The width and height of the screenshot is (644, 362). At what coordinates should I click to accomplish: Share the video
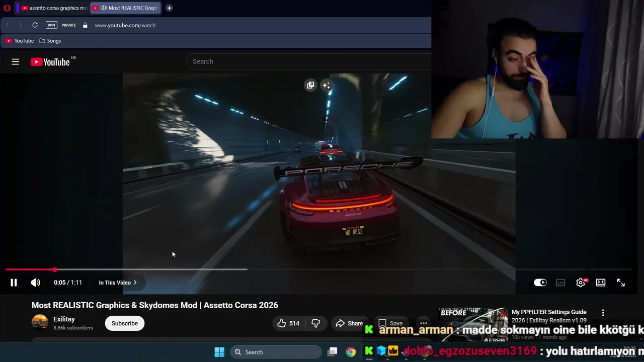click(349, 323)
